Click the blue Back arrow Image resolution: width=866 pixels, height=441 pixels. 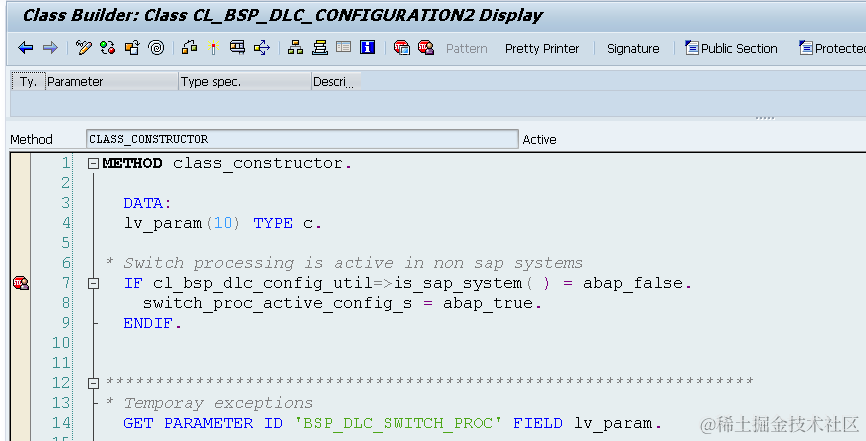coord(26,48)
